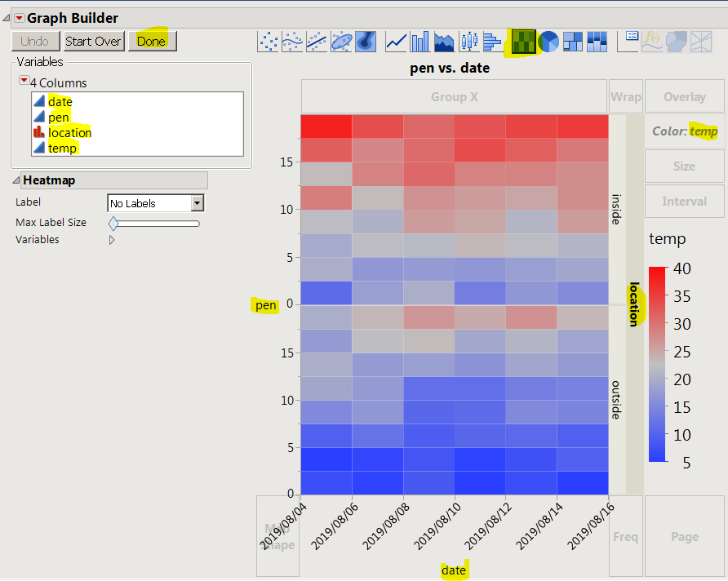
Task: Select the Smoother element icon
Action: pyautogui.click(x=293, y=42)
